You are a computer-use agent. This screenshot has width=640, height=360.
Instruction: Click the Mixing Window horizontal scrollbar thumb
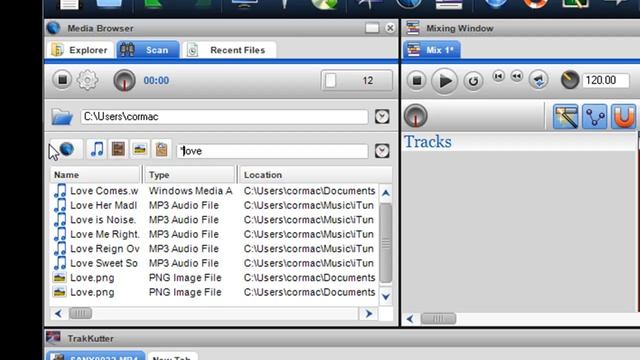[x=438, y=319]
